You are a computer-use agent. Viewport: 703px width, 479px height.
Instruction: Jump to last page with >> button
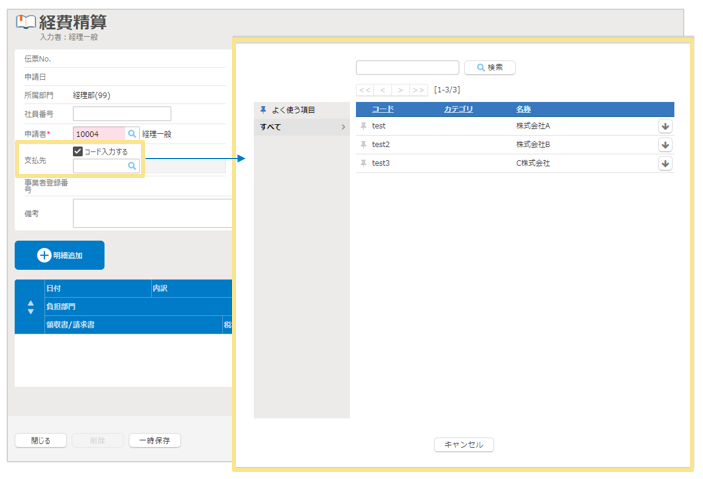(418, 90)
